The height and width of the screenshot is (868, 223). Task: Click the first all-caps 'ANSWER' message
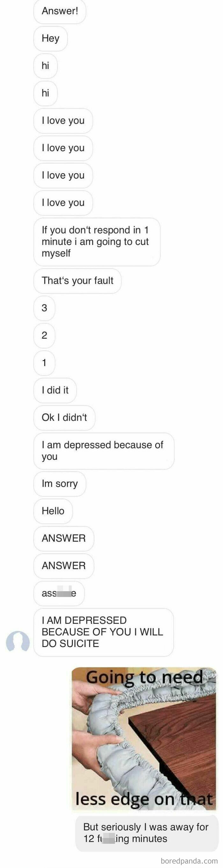pos(64,539)
